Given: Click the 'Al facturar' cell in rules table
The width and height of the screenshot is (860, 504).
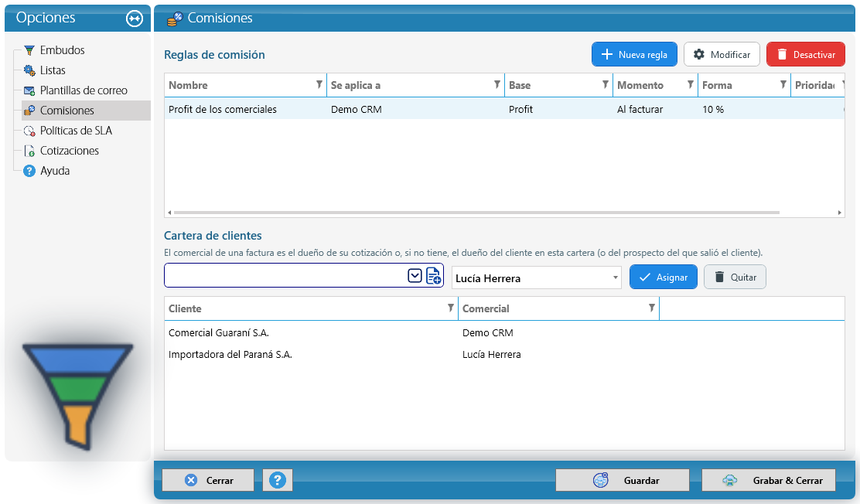Looking at the screenshot, I should 640,109.
